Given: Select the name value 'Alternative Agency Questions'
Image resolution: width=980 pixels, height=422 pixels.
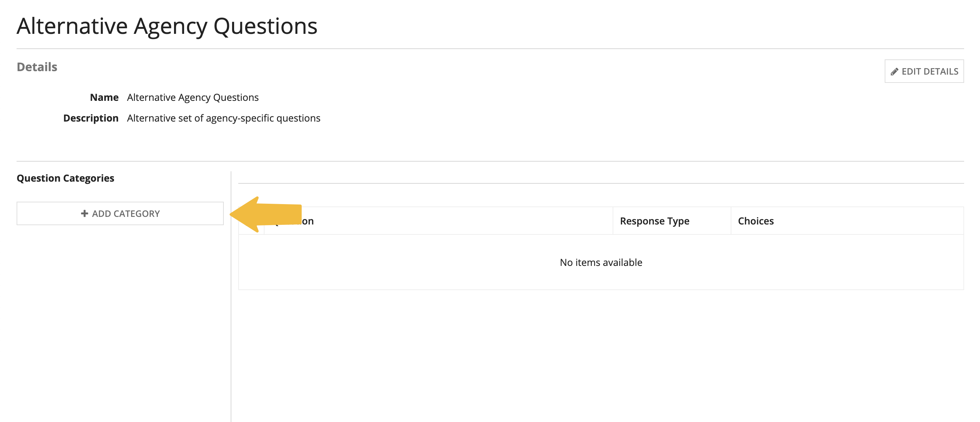Looking at the screenshot, I should [x=193, y=97].
